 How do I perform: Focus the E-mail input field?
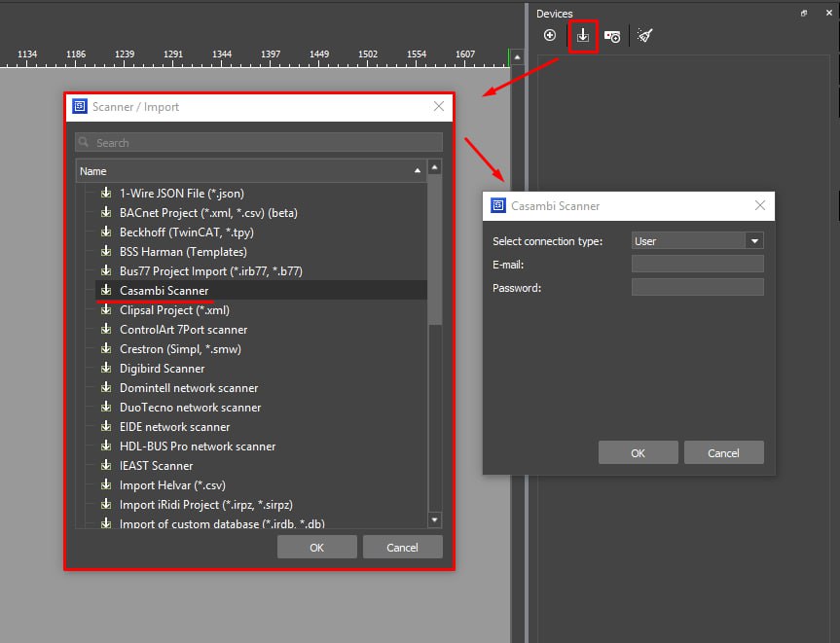(697, 265)
